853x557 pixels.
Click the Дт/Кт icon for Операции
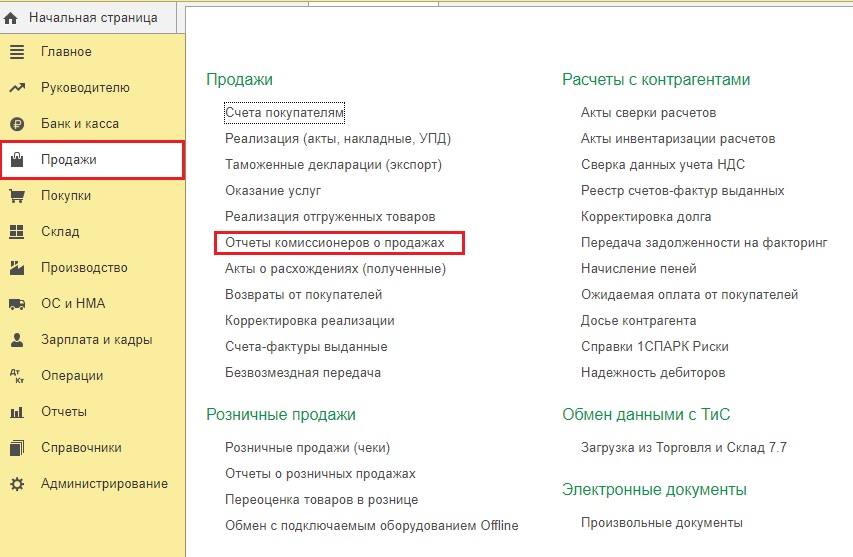(x=17, y=376)
